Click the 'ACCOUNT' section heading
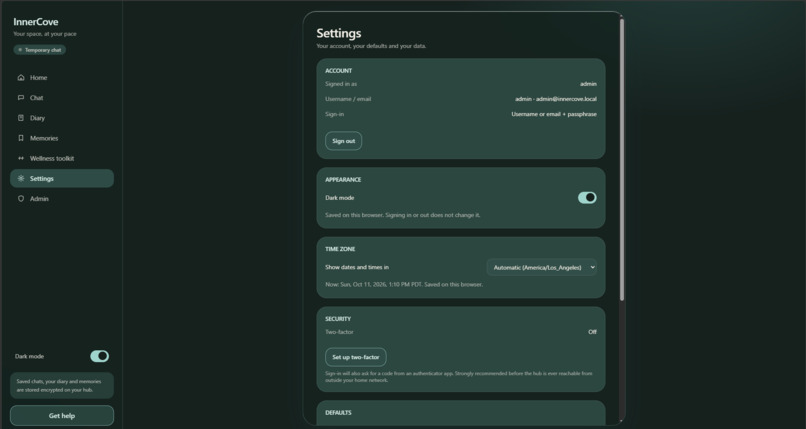The width and height of the screenshot is (806, 429). tap(338, 70)
